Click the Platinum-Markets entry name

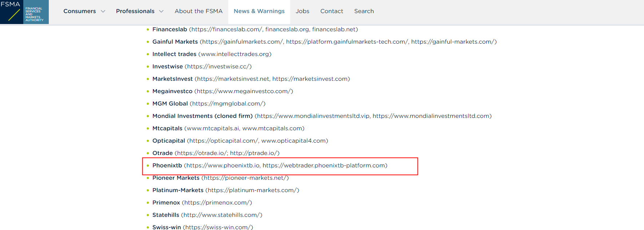point(178,190)
